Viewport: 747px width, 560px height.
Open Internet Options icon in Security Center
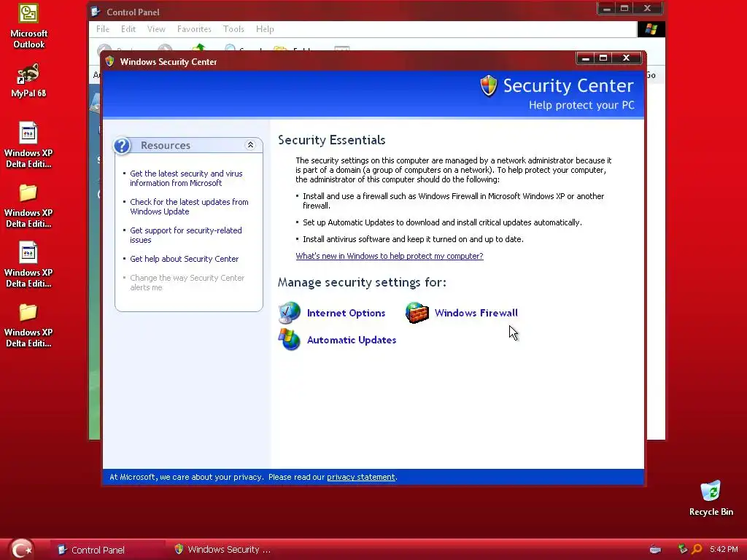tap(290, 313)
